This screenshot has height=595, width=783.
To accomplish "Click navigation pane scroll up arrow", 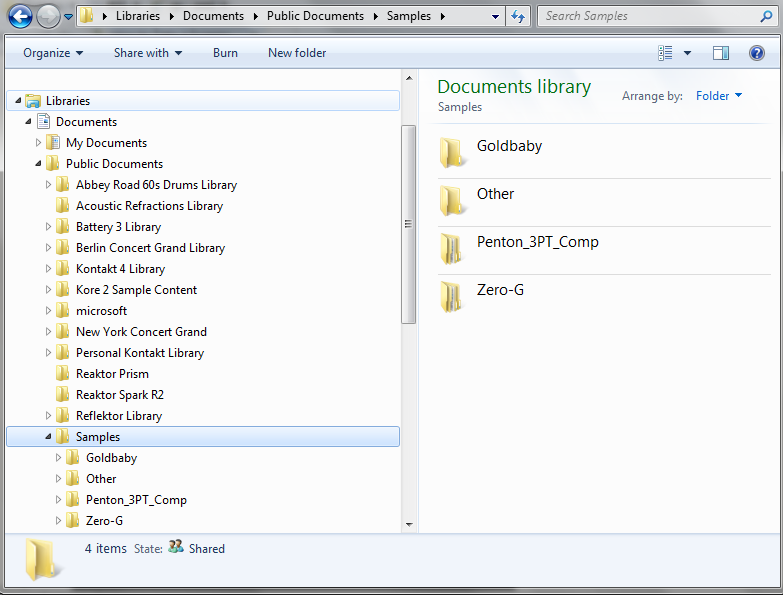I will pos(409,78).
